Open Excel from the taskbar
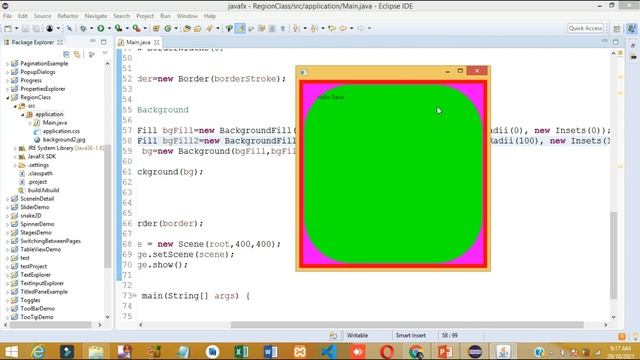The width and height of the screenshot is (640, 360). tap(241, 351)
